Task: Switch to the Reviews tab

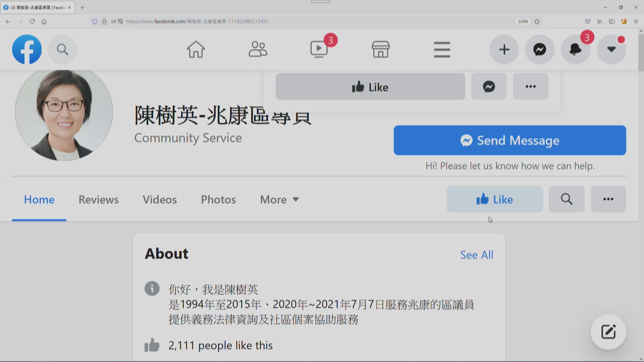Action: coord(98,199)
